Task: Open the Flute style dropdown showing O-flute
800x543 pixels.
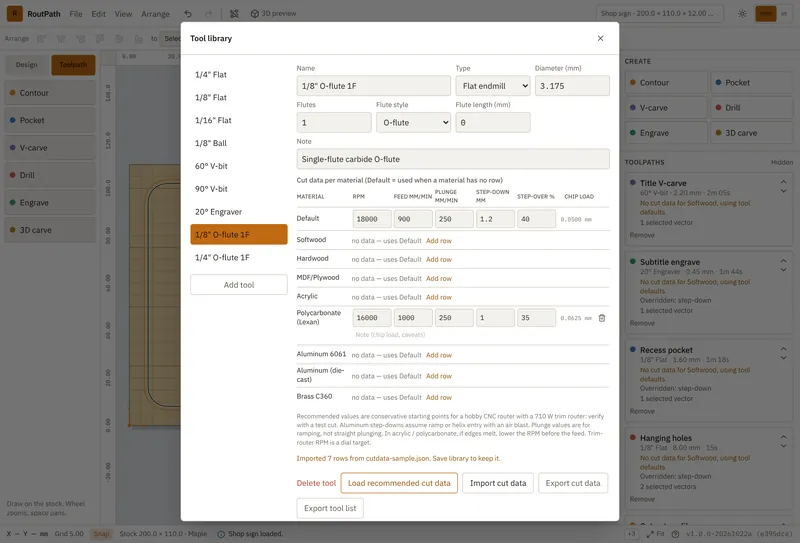Action: click(413, 122)
